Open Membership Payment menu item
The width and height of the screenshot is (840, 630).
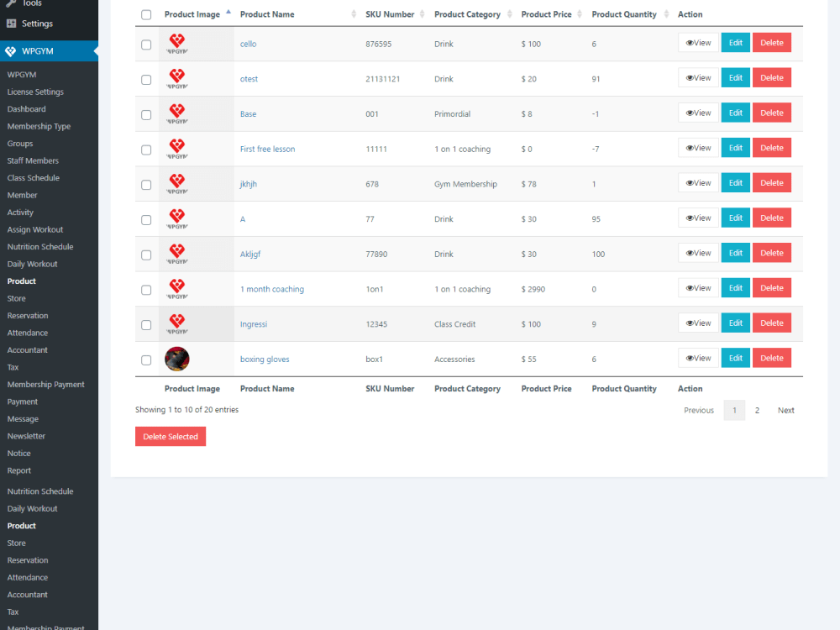(x=46, y=385)
